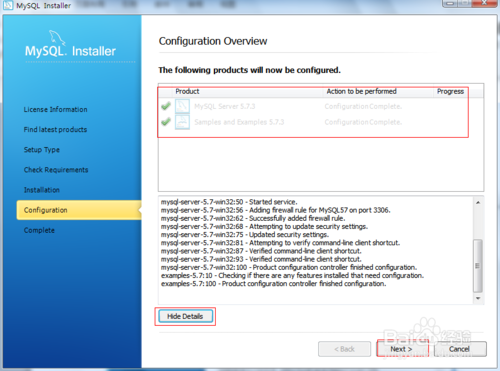Click the Cancel button

[460, 349]
